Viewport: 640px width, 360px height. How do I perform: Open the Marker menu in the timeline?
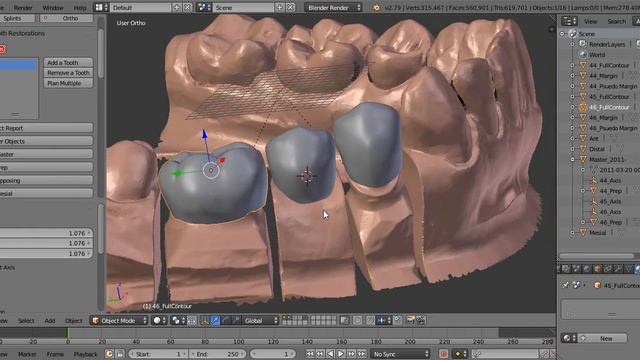27,354
